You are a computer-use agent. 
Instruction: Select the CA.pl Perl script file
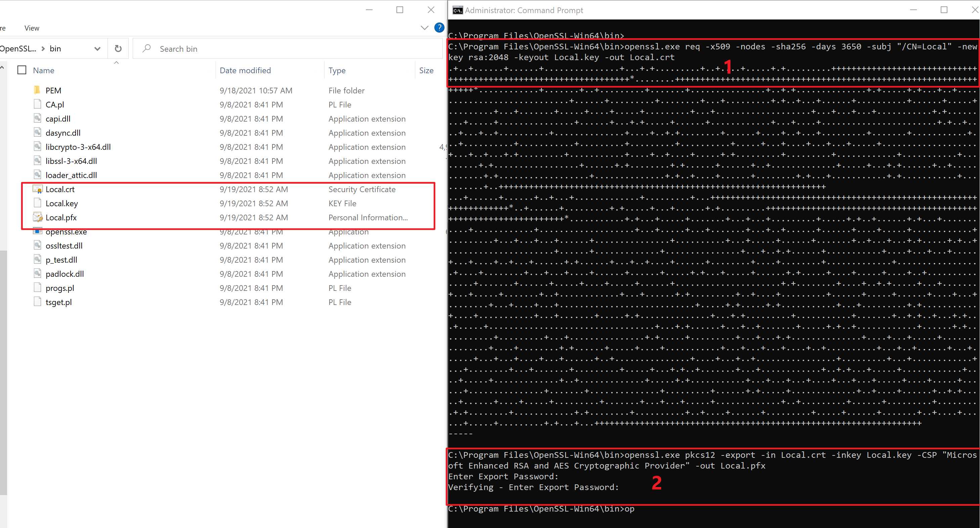[x=55, y=104]
